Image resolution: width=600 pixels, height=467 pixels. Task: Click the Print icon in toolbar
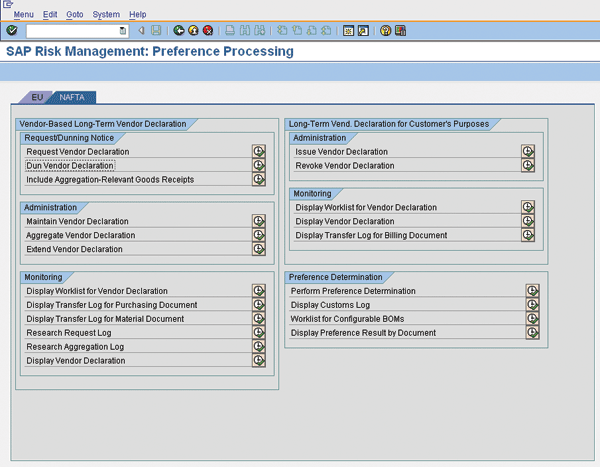coord(230,30)
